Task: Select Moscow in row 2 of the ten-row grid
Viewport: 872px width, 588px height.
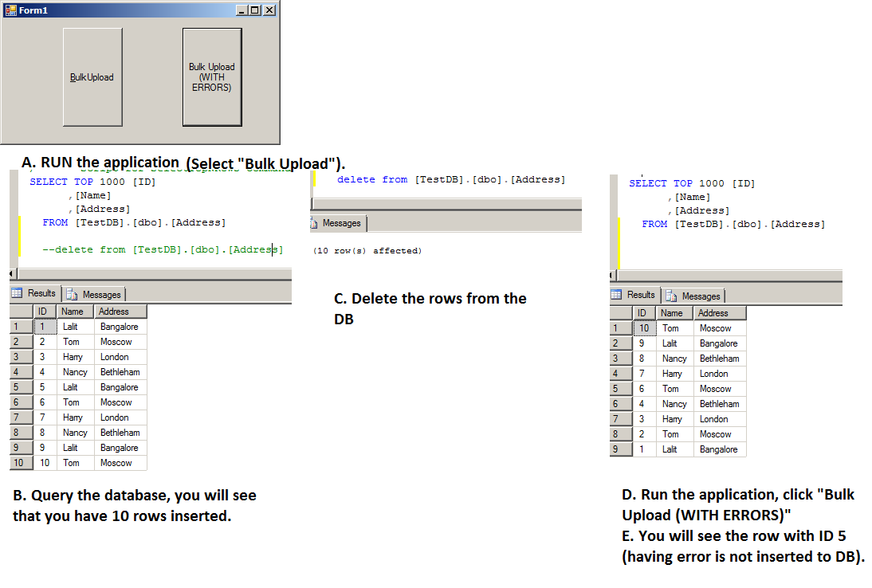Action: pos(120,342)
